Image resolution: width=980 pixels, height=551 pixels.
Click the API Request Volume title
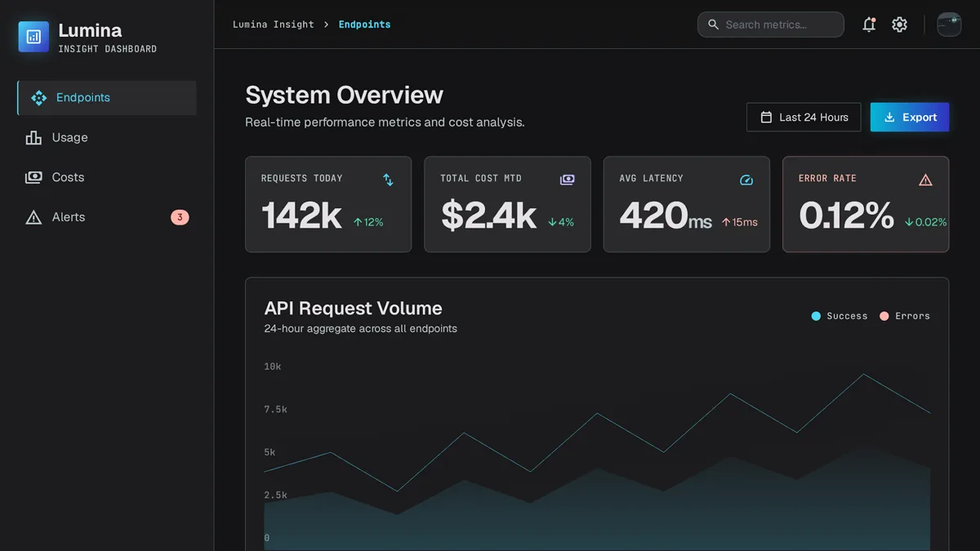[354, 309]
